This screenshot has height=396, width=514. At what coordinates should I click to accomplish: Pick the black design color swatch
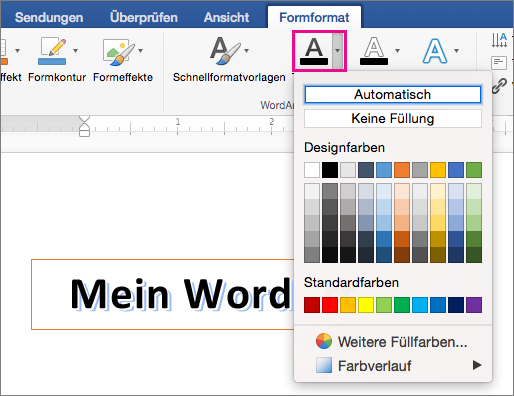coord(330,170)
